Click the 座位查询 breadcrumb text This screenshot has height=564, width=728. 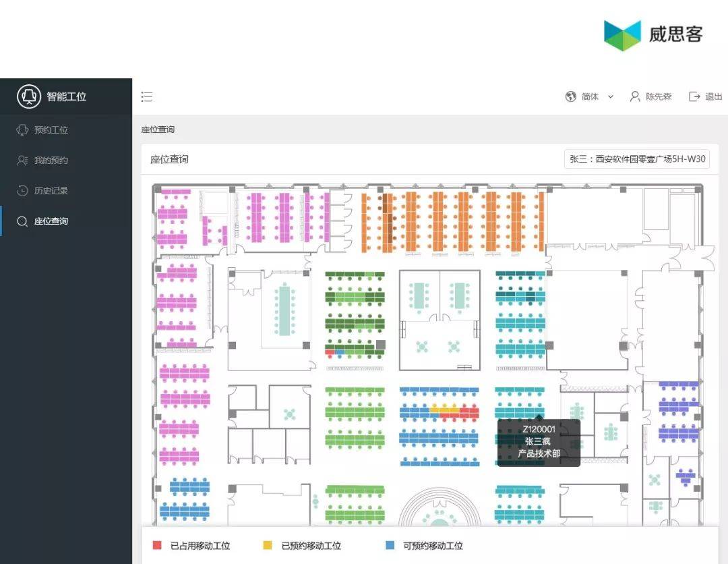158,129
